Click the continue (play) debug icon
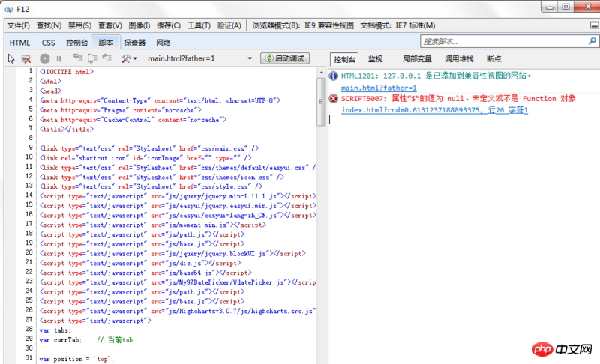Image resolution: width=600 pixels, height=364 pixels. [x=45, y=58]
